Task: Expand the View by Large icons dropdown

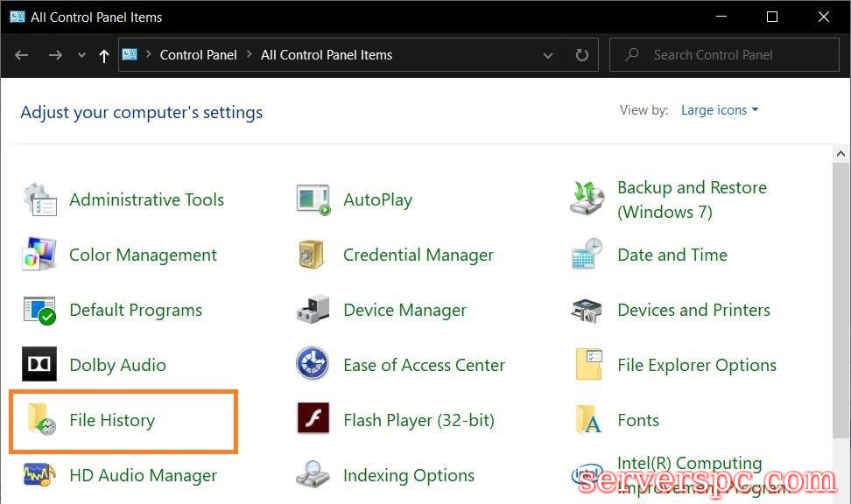Action: coord(720,110)
